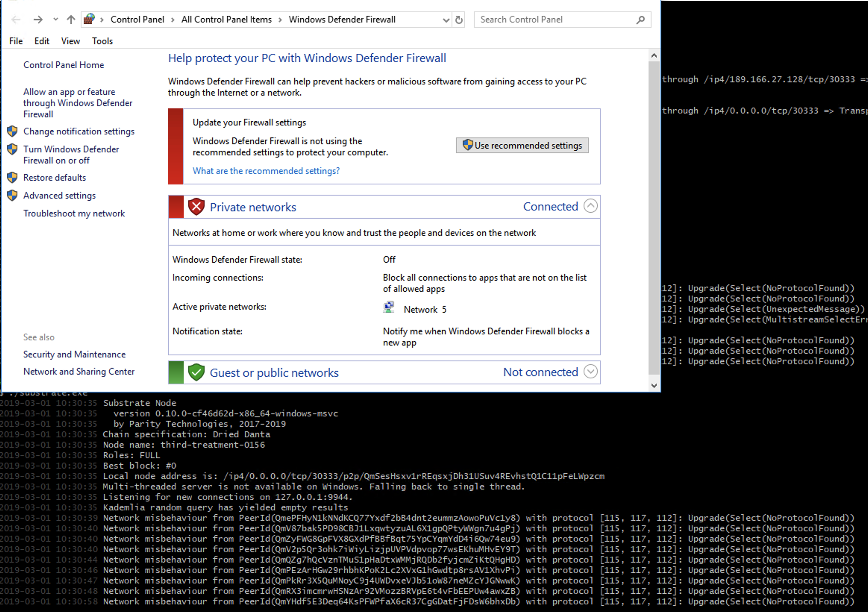Click the vertical scrollbar thumb
Image resolution: width=868 pixels, height=612 pixels.
tap(654, 218)
